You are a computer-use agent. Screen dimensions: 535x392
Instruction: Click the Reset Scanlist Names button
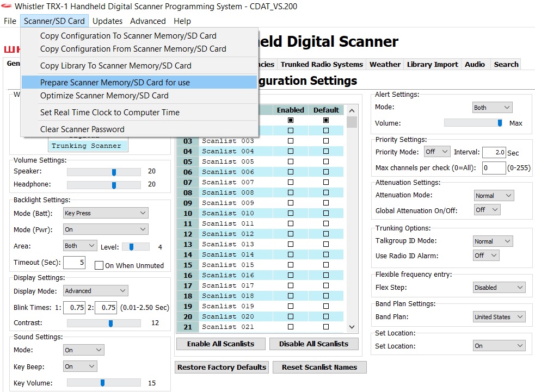[319, 367]
